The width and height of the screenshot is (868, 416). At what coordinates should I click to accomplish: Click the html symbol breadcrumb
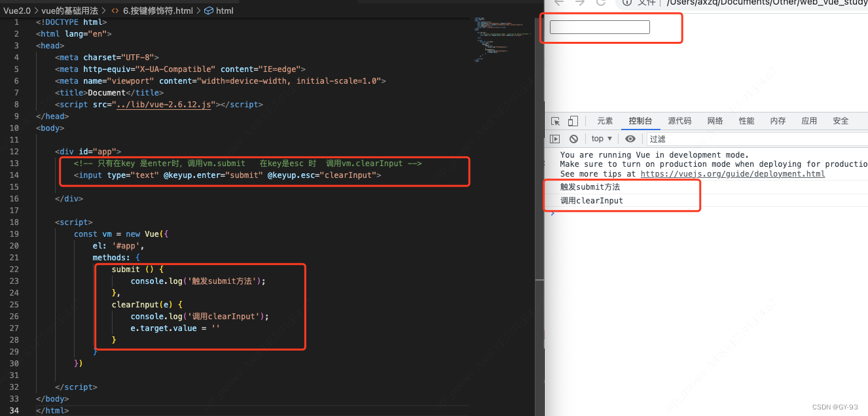225,11
